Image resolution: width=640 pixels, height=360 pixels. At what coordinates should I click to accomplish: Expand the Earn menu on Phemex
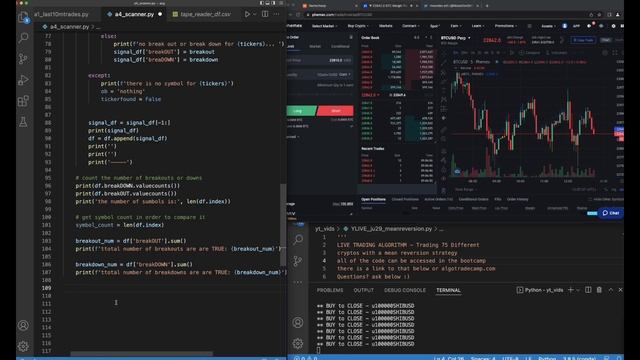pos(456,26)
